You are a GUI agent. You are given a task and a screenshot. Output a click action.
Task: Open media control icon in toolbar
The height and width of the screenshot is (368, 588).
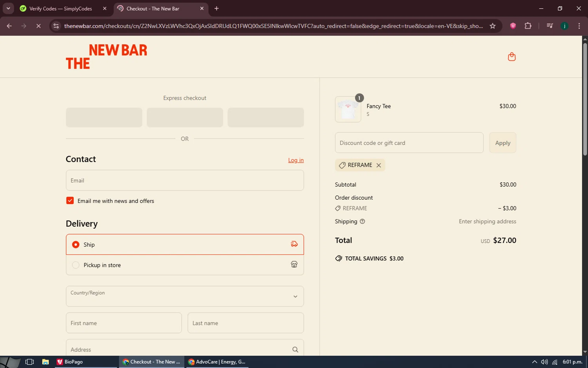click(550, 26)
